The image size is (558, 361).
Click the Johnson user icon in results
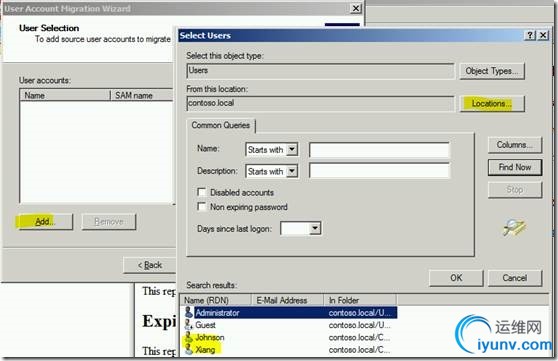[x=189, y=337]
